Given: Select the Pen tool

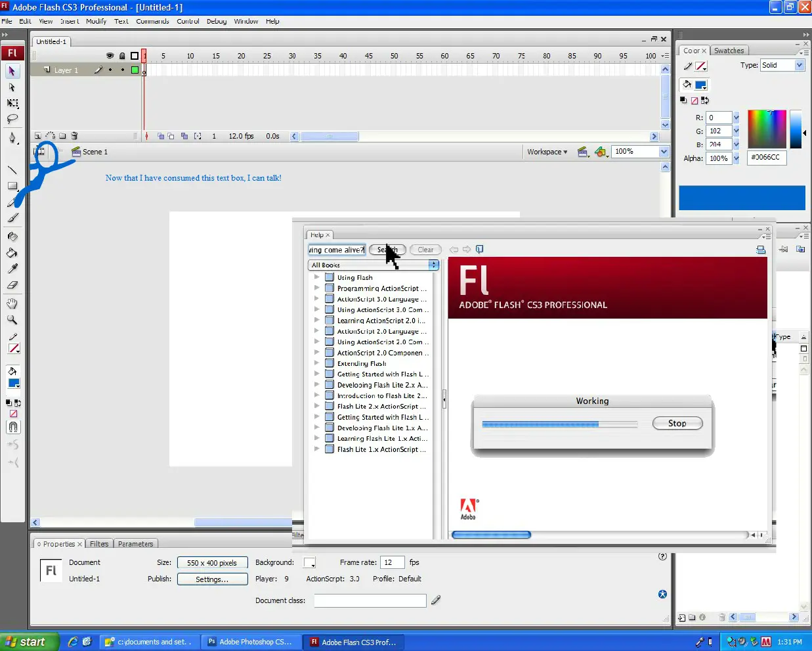Looking at the screenshot, I should [x=12, y=138].
